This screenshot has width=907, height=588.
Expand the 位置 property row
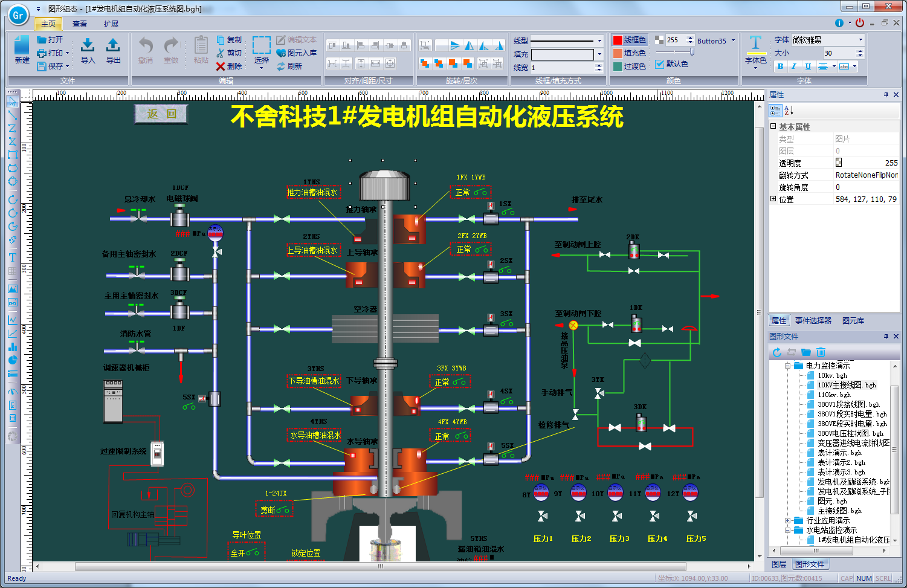coord(773,198)
